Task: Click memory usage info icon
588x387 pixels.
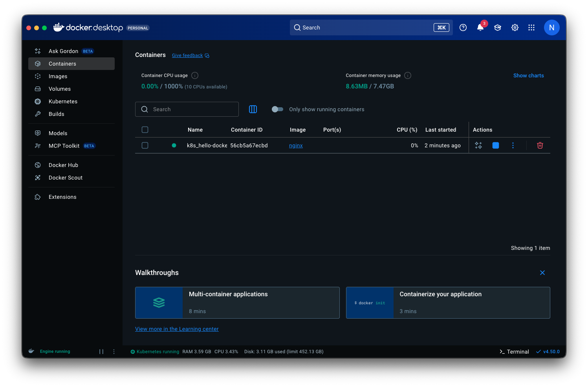Action: coord(408,75)
